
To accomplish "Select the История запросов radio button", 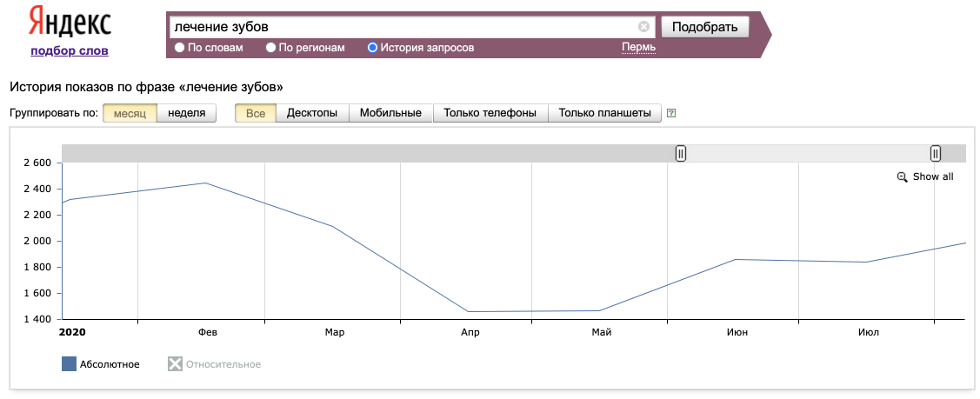I will tap(373, 48).
